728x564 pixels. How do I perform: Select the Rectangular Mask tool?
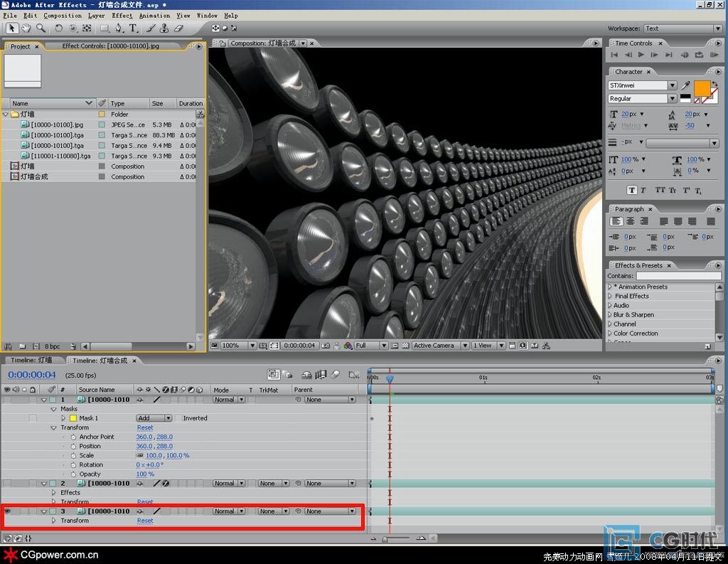point(105,28)
